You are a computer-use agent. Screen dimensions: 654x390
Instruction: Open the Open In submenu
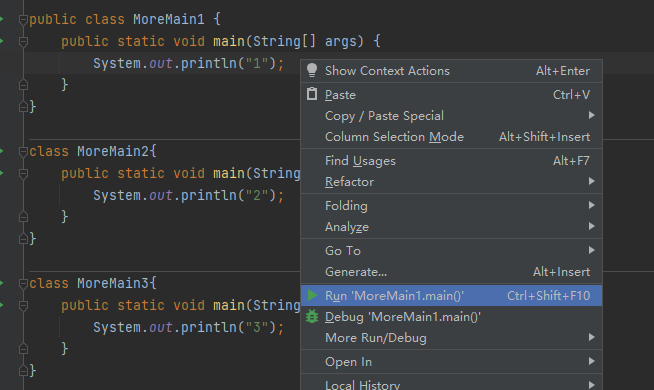(x=451, y=362)
